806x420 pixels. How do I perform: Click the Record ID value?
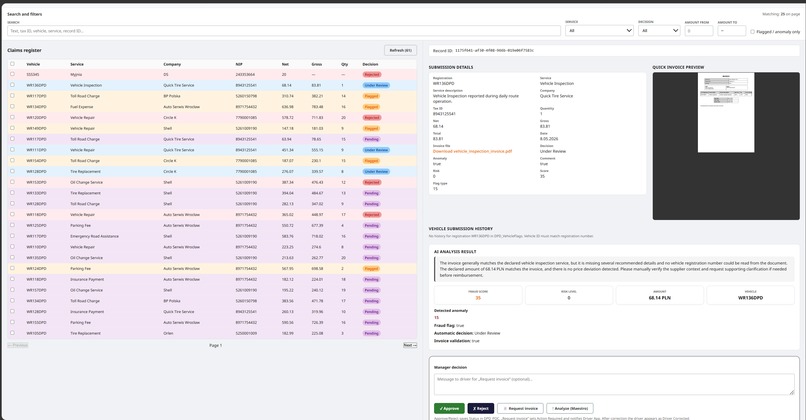[494, 50]
